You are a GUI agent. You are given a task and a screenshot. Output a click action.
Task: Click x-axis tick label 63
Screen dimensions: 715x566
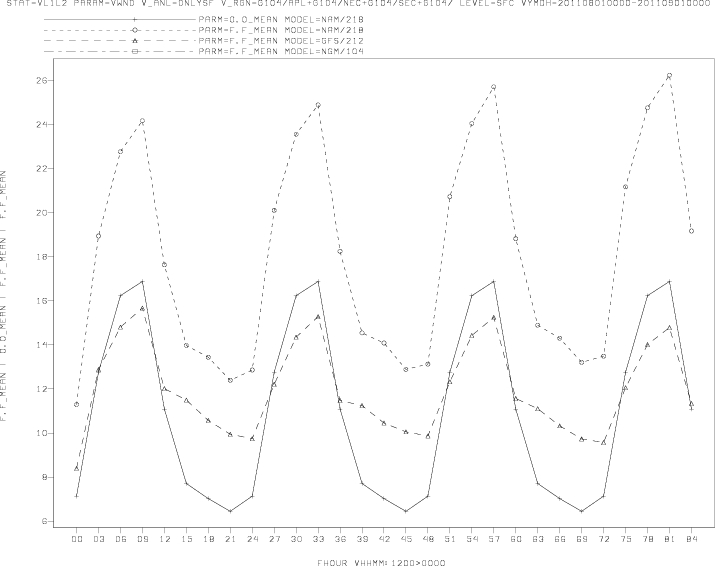(538, 539)
